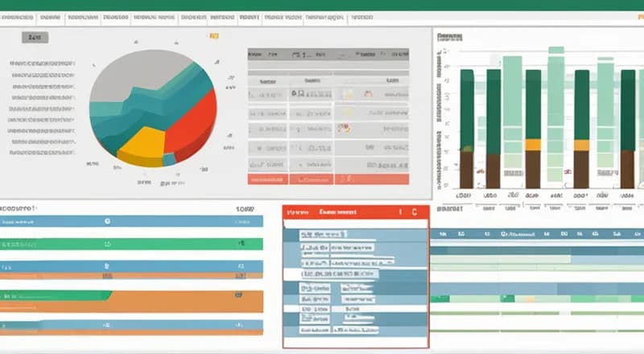Click the circle marker on the top blue horizontal bar

click(x=107, y=220)
